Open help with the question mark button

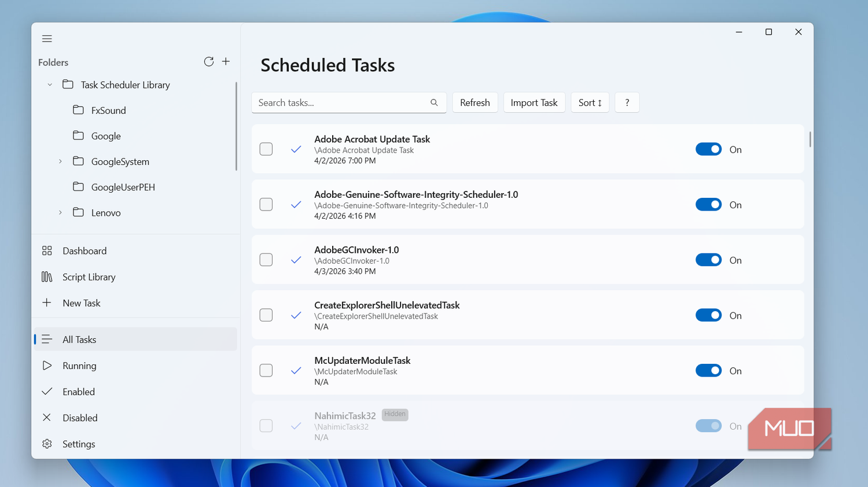tap(627, 102)
